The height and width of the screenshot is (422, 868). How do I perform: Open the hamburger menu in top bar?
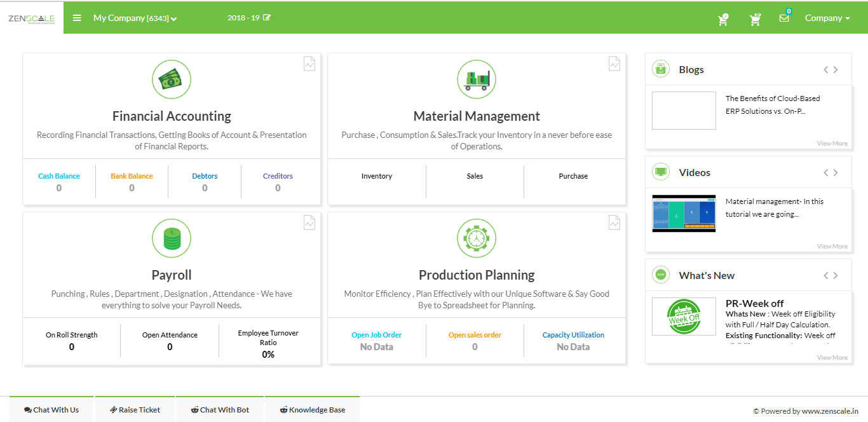(77, 18)
